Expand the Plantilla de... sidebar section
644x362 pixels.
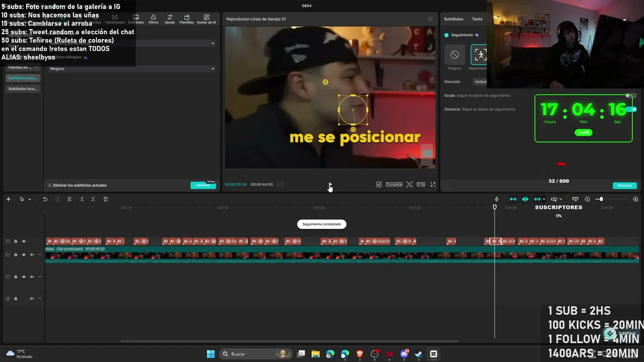coord(23,67)
